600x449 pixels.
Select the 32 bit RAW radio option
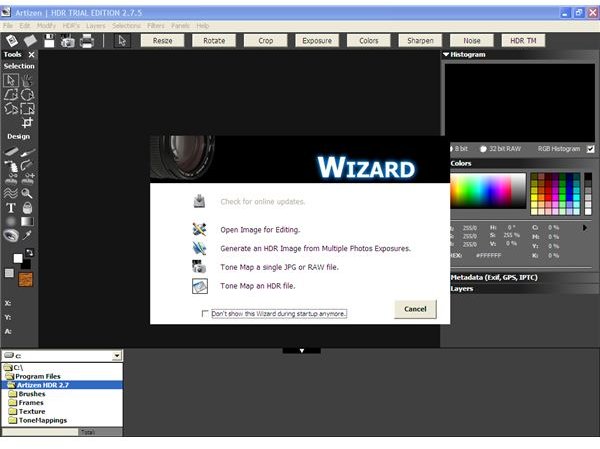[x=483, y=149]
